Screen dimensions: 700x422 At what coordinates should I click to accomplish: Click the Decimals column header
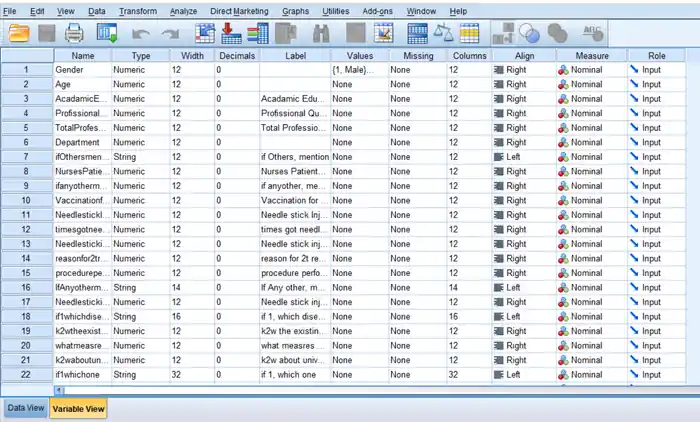tap(237, 56)
